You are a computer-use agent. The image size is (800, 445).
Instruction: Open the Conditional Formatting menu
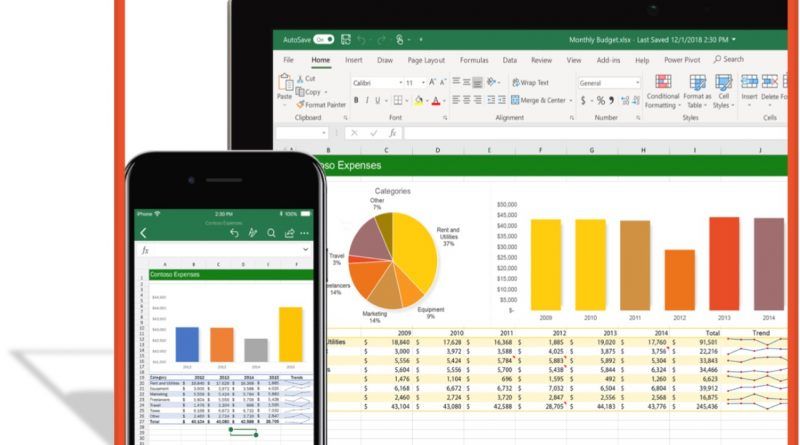click(663, 92)
